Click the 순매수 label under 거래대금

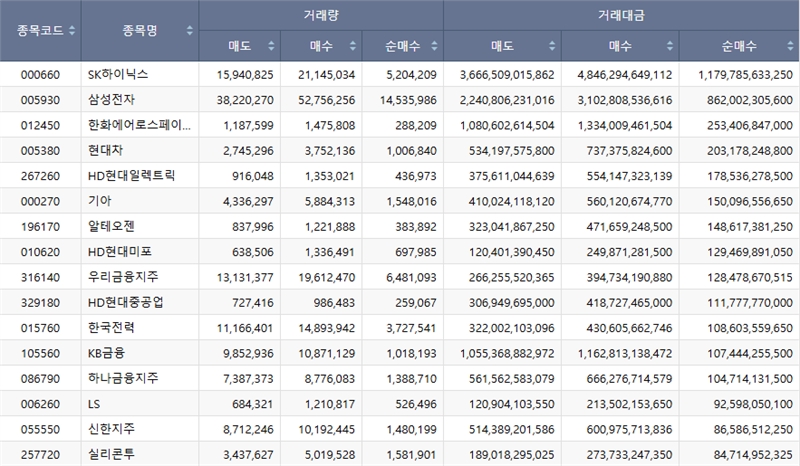[x=739, y=46]
